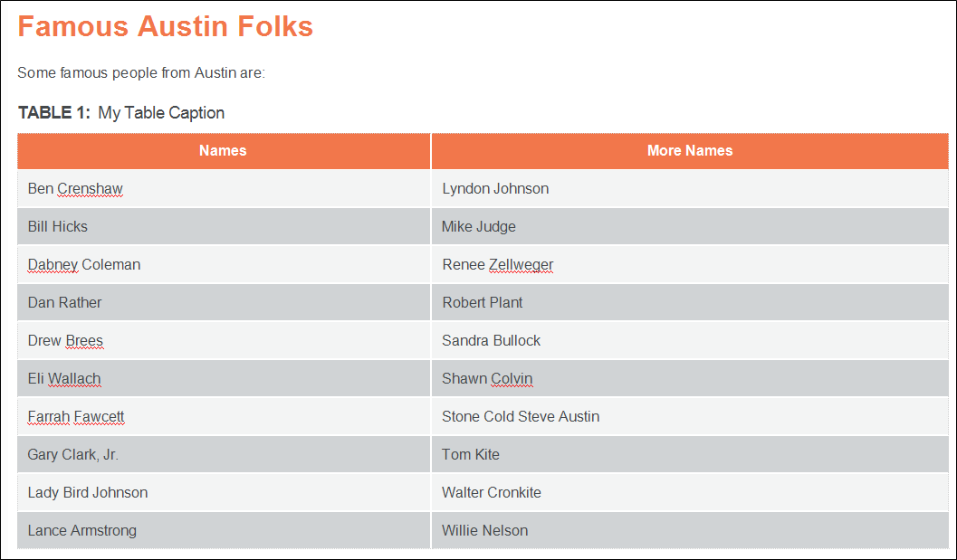Click Stone Cold Steve Austin cell
The image size is (957, 560).
point(690,416)
